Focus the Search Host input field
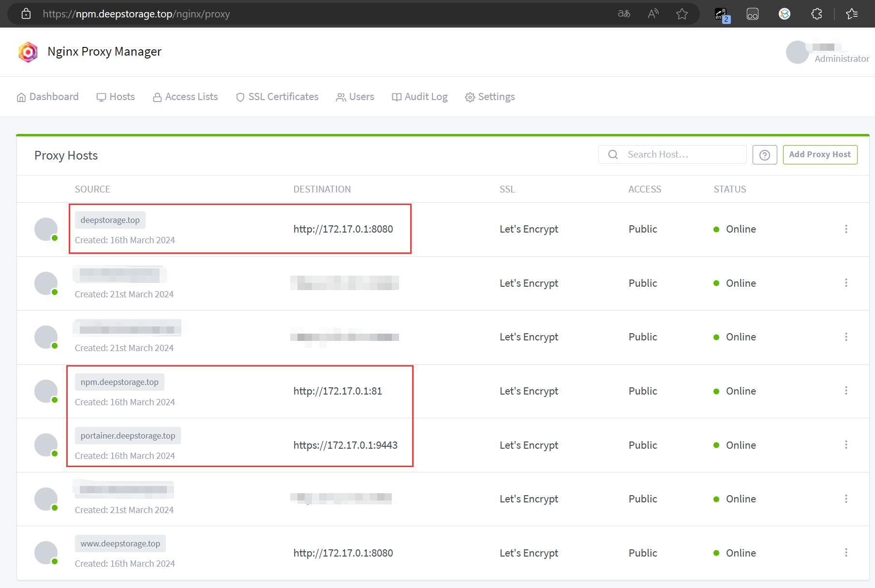Viewport: 875px width, 588px height. tap(672, 154)
